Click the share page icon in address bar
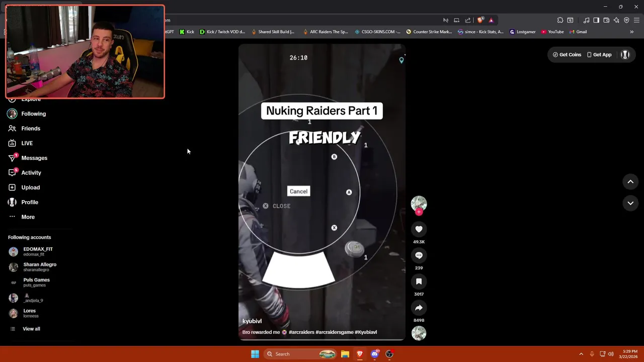644x362 pixels. [x=468, y=20]
